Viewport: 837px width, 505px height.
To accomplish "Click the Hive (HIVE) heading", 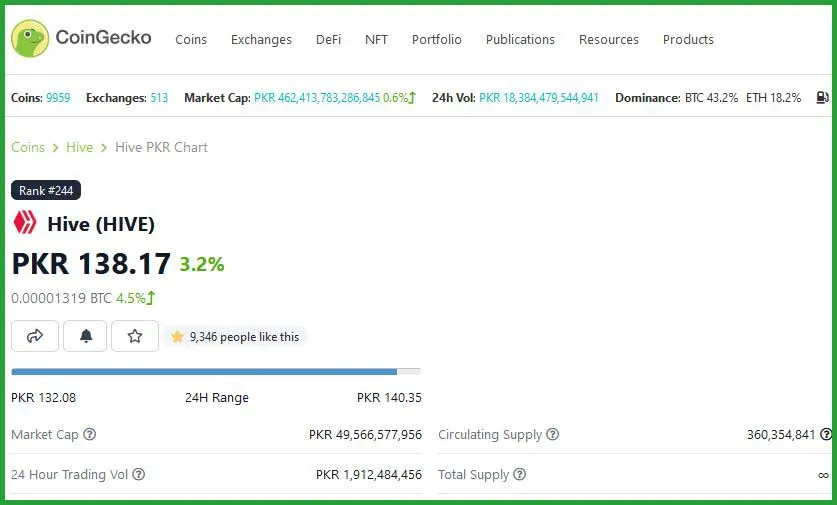I will (x=101, y=224).
